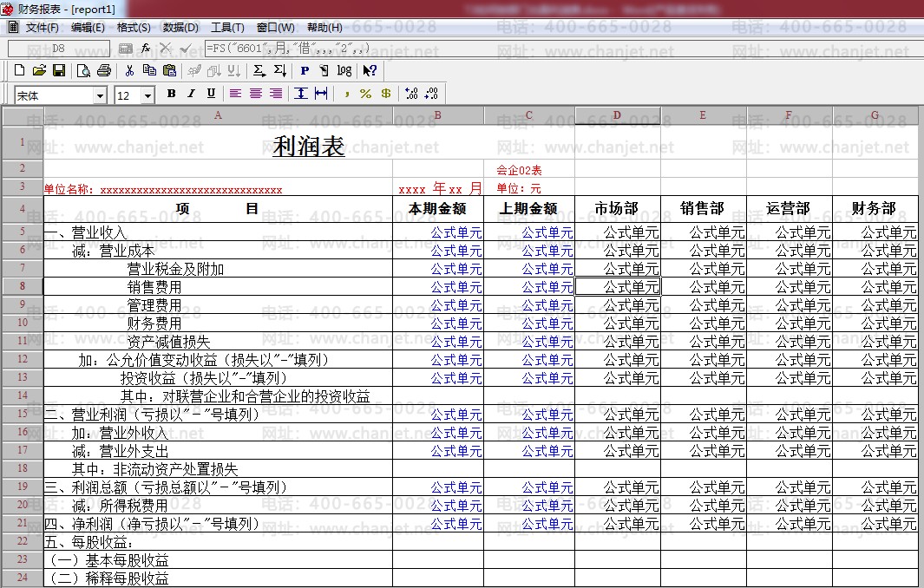This screenshot has height=588, width=924.
Task: Open a file with the folder icon
Action: point(39,70)
